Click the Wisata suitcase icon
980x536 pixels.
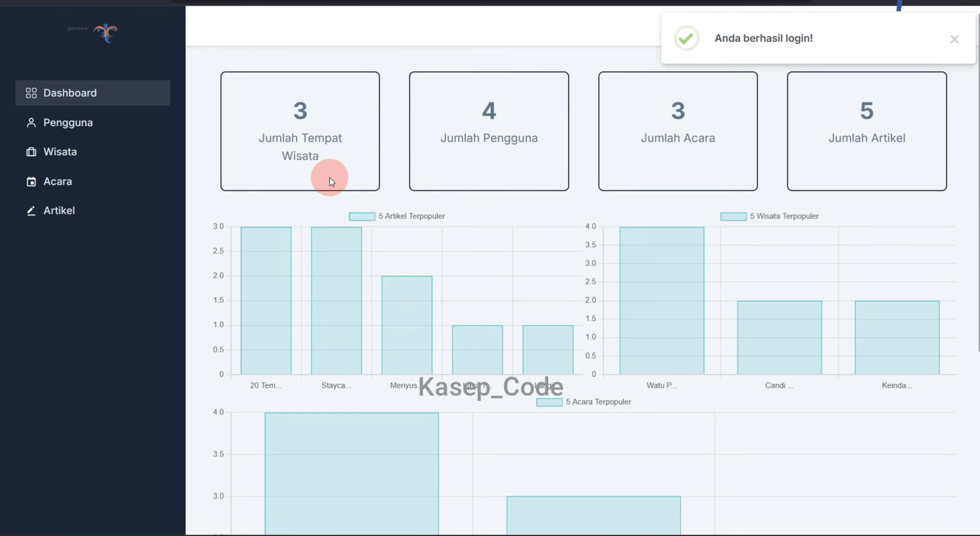click(x=31, y=152)
